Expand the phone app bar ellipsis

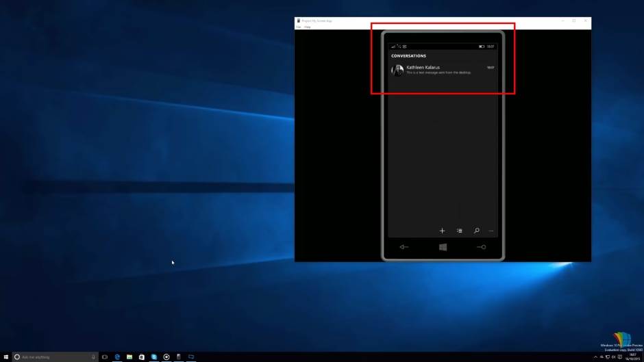coord(491,231)
